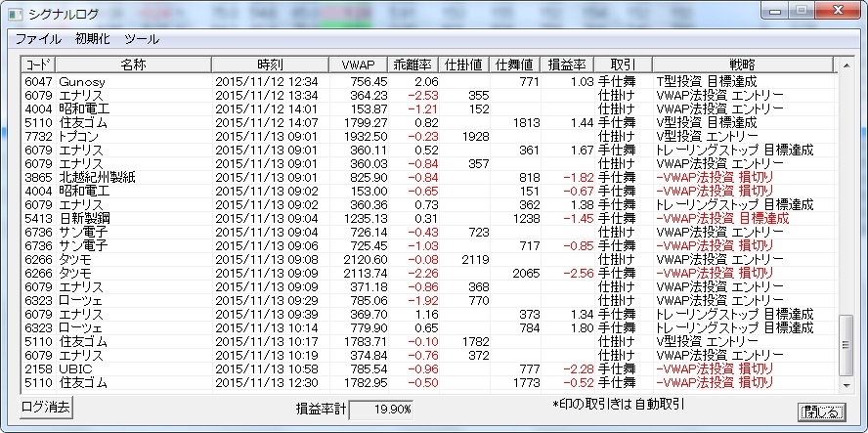Click the scrollbar up arrow
868x433 pixels.
846,65
